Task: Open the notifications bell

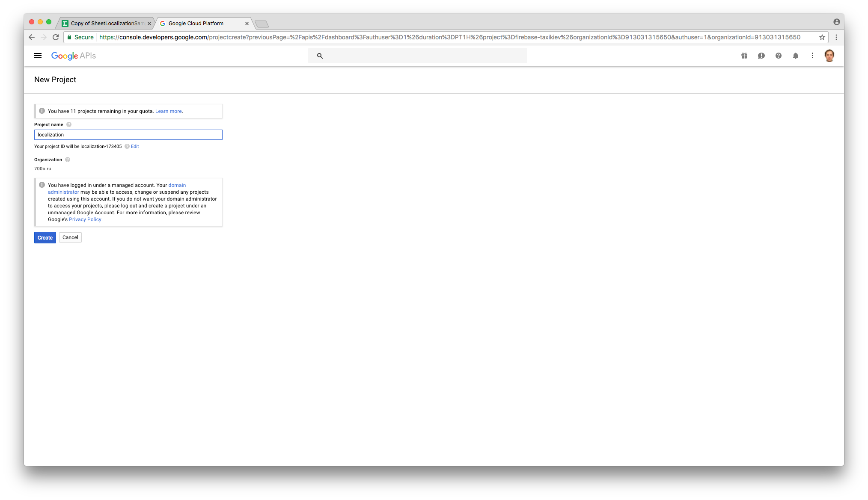Action: coord(796,56)
